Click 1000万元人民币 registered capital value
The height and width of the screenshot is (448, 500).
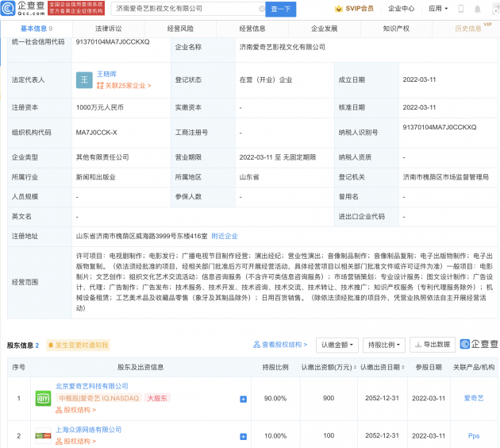100,107
